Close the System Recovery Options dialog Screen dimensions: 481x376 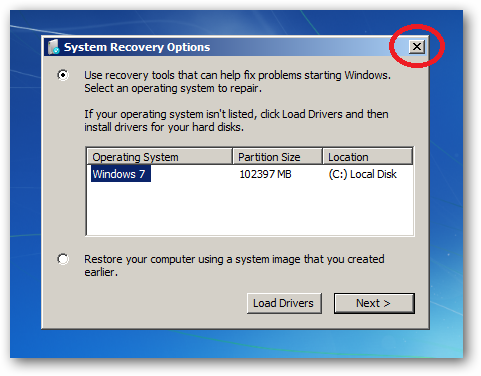click(x=417, y=47)
